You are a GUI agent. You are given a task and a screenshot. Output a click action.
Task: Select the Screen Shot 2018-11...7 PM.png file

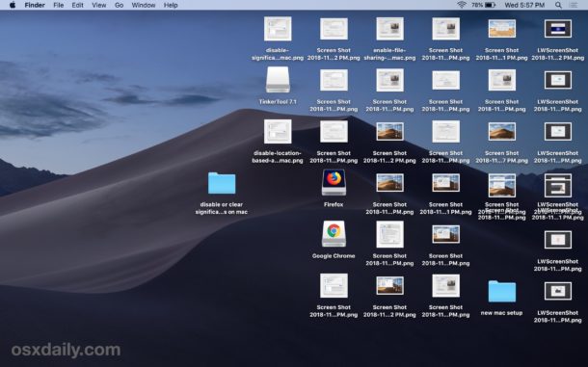502,131
